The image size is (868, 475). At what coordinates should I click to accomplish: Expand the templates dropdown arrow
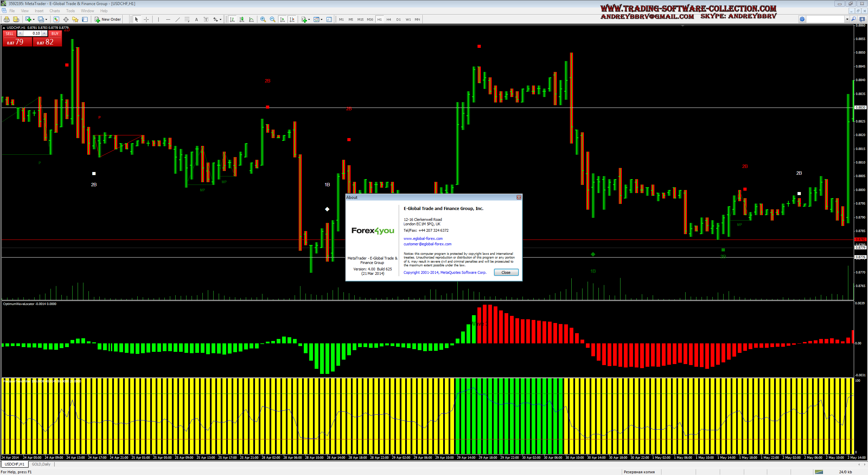click(x=321, y=19)
